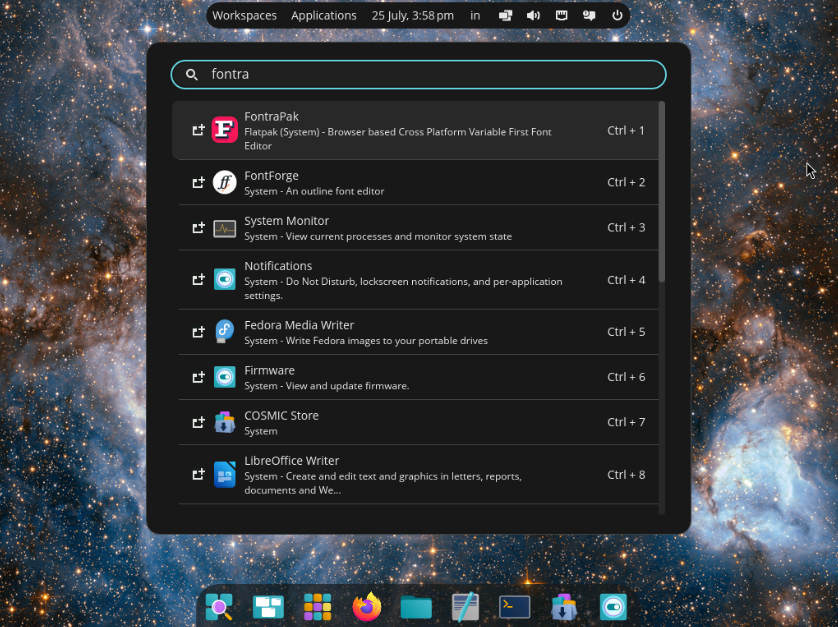Open the text editor from dock
838x627 pixels.
click(x=465, y=607)
